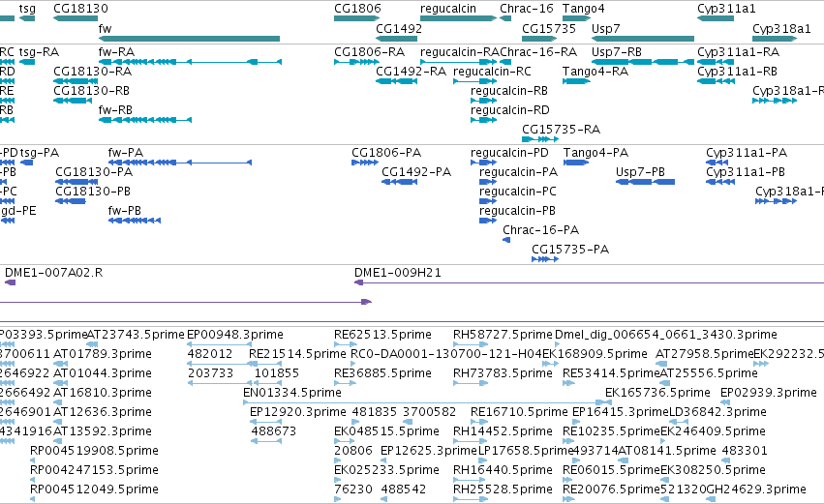Viewport: 824px width, 504px height.
Task: Click the regucalcin-RD transcript label
Action: pos(509,111)
